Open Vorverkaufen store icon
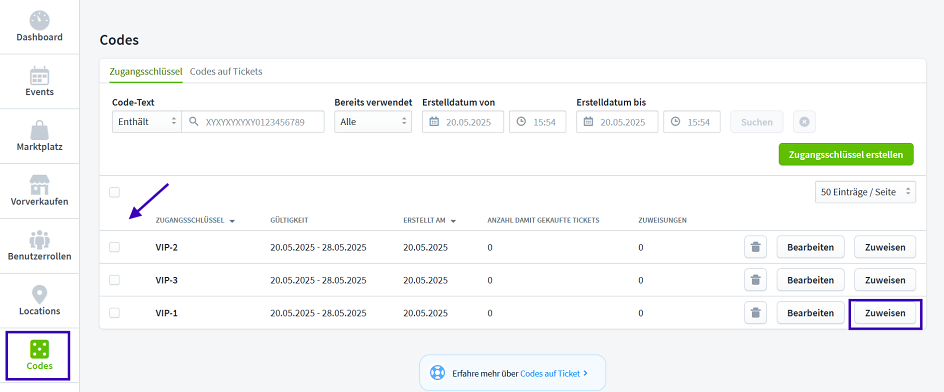Image resolution: width=944 pixels, height=392 pixels. 39,185
